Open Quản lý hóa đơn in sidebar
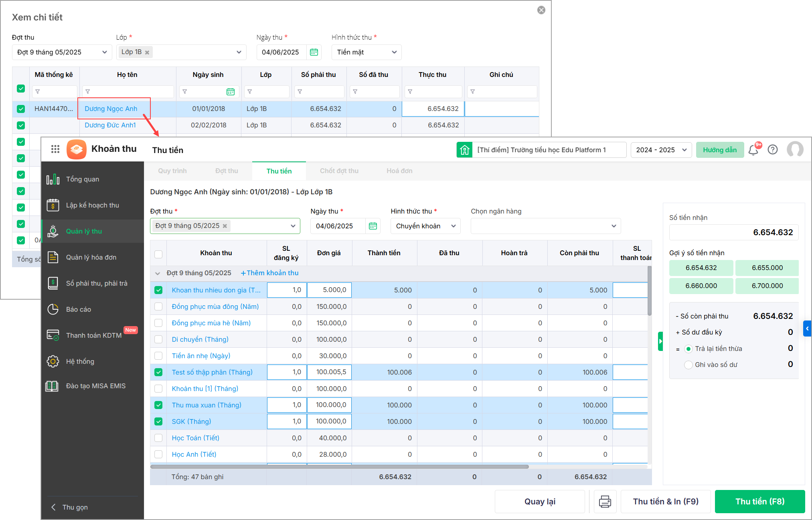The image size is (812, 520). [x=91, y=257]
